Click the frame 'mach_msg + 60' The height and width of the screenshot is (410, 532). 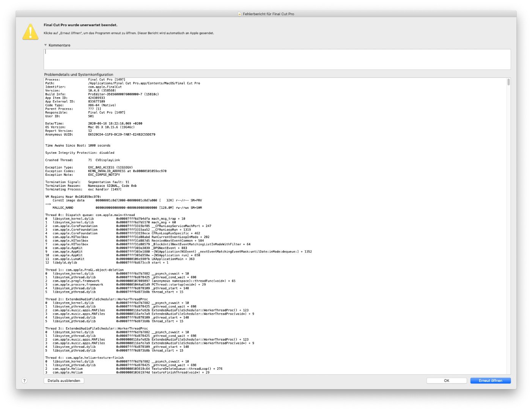tap(164, 222)
